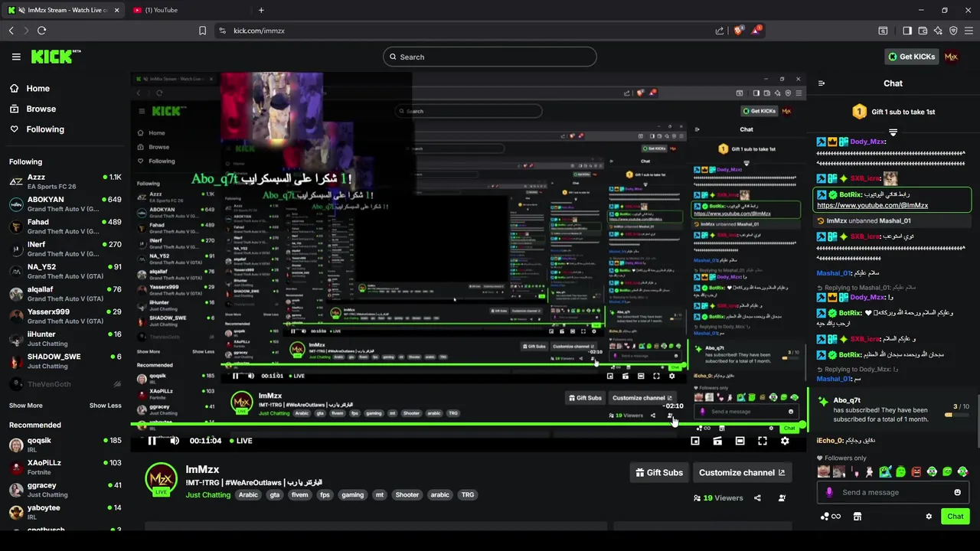The height and width of the screenshot is (551, 980).
Task: Open ABOKYAN channel in Following list
Action: click(65, 204)
